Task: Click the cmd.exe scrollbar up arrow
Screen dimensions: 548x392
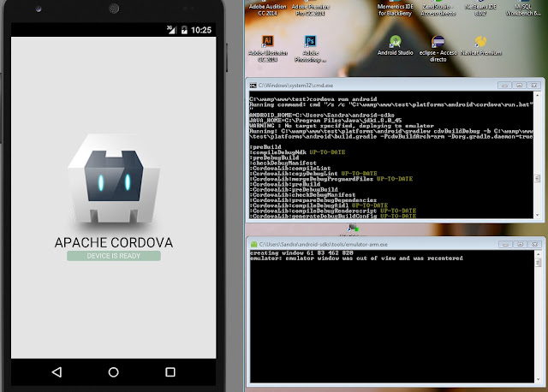Action: pyautogui.click(x=538, y=95)
